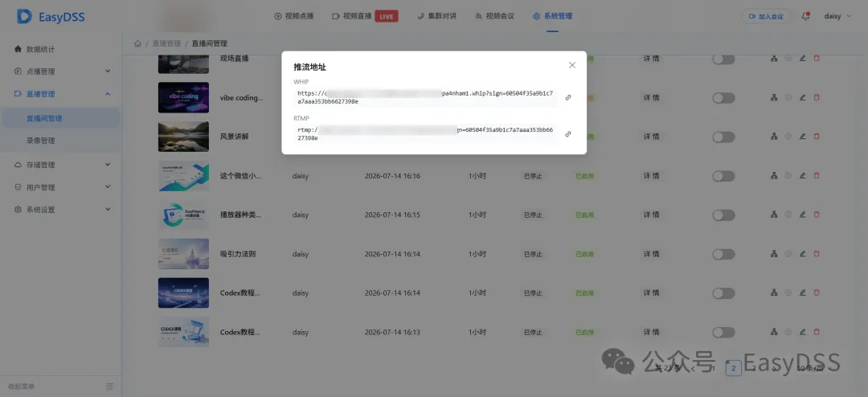Delete the vibe coding live room
The width and height of the screenshot is (868, 397).
816,97
